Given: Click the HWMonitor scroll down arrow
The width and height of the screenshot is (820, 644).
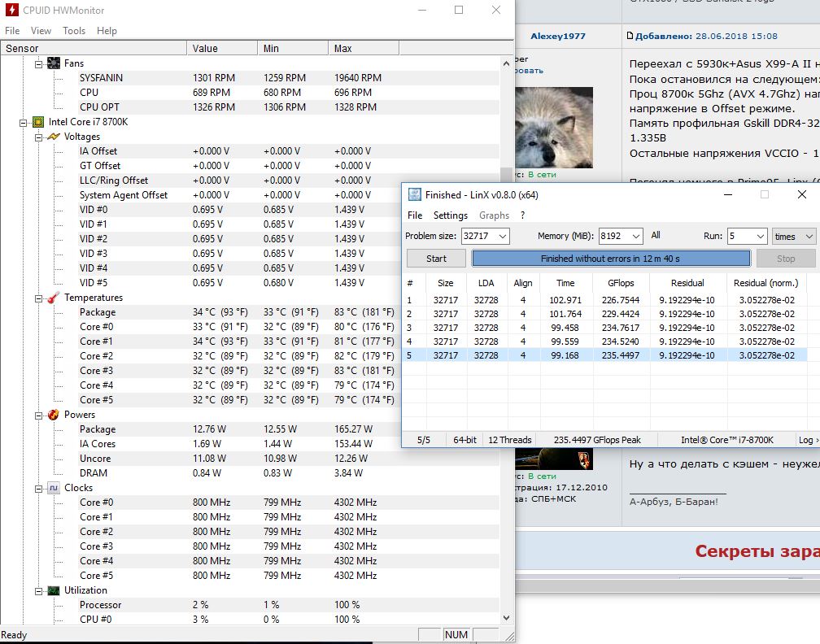Looking at the screenshot, I should 506,618.
